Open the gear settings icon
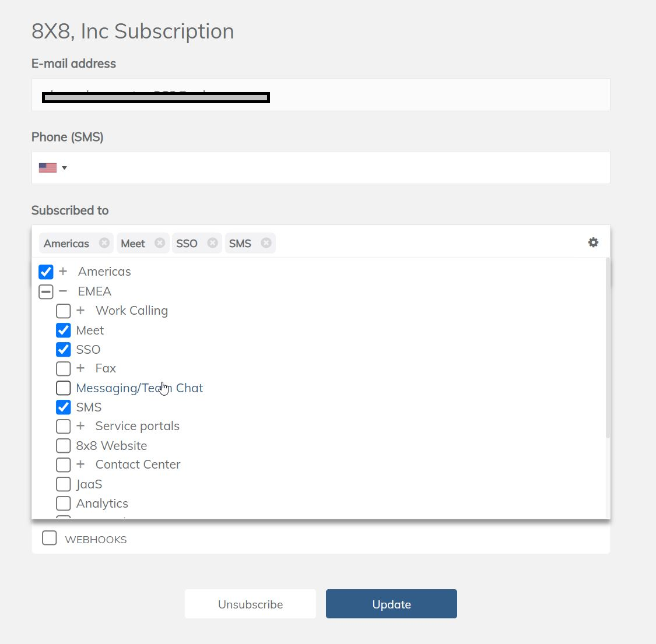Viewport: 656px width, 644px height. pos(593,242)
